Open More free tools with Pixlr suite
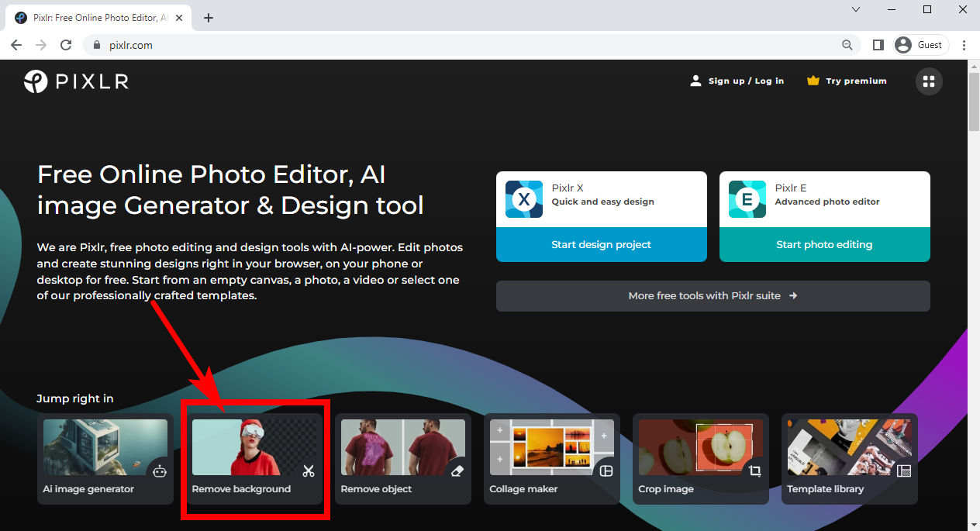The image size is (980, 531). pyautogui.click(x=713, y=295)
